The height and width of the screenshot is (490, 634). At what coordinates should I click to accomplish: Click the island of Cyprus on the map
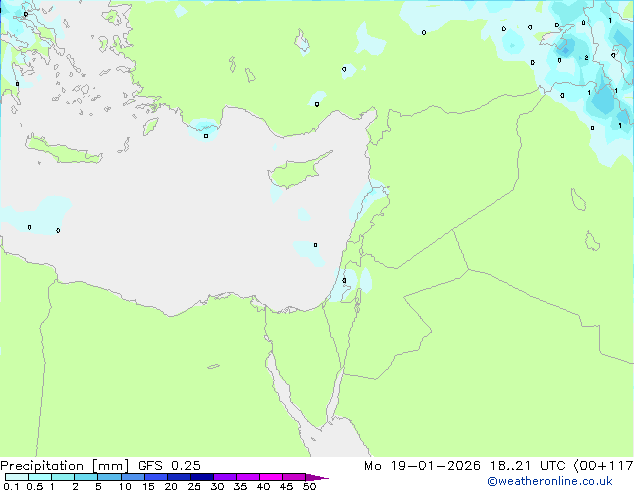click(297, 172)
